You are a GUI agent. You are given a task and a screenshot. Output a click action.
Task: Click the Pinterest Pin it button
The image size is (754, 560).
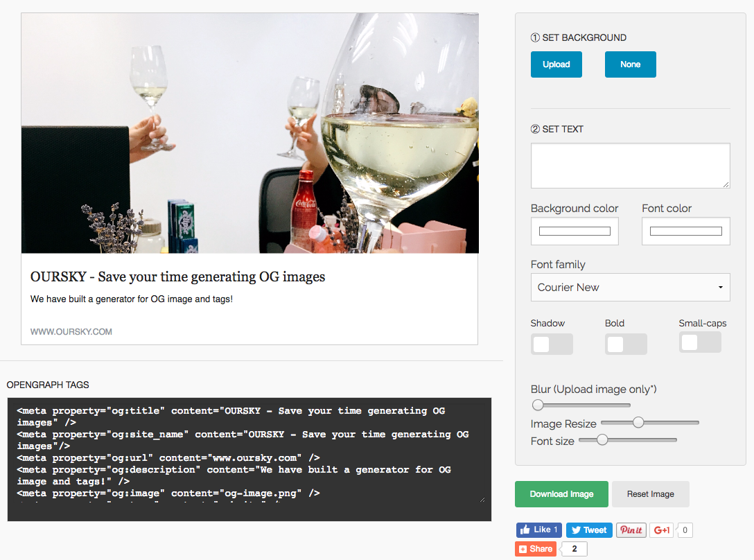tap(631, 530)
